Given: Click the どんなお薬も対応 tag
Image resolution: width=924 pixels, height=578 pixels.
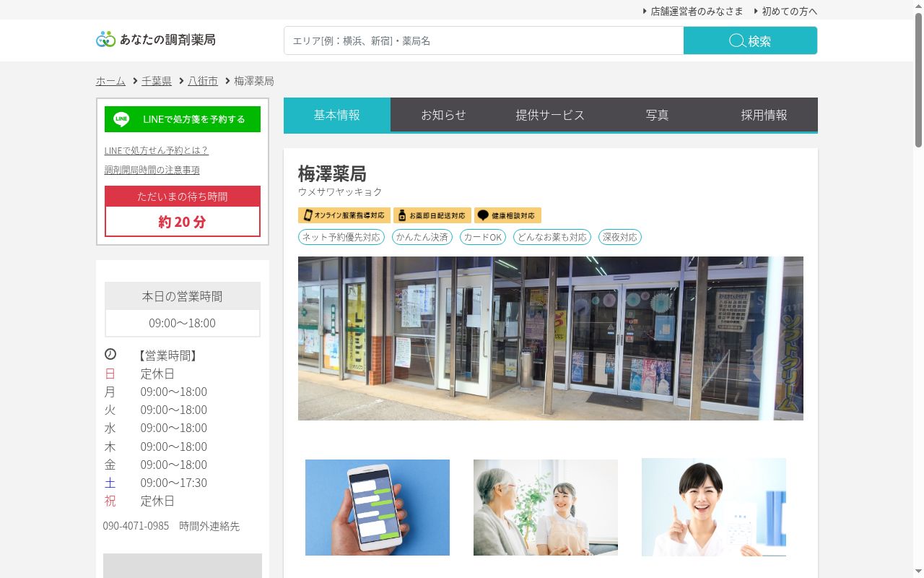Looking at the screenshot, I should point(552,237).
